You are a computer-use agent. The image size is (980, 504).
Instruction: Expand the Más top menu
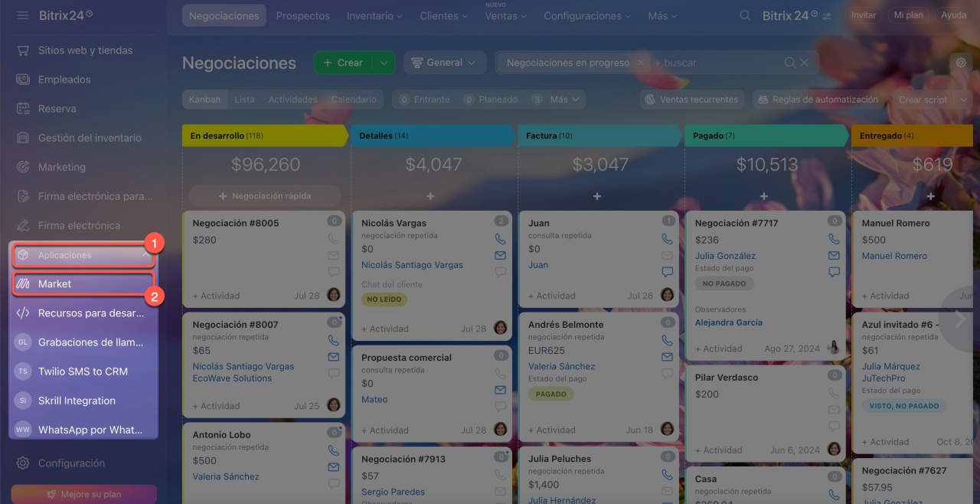[662, 15]
